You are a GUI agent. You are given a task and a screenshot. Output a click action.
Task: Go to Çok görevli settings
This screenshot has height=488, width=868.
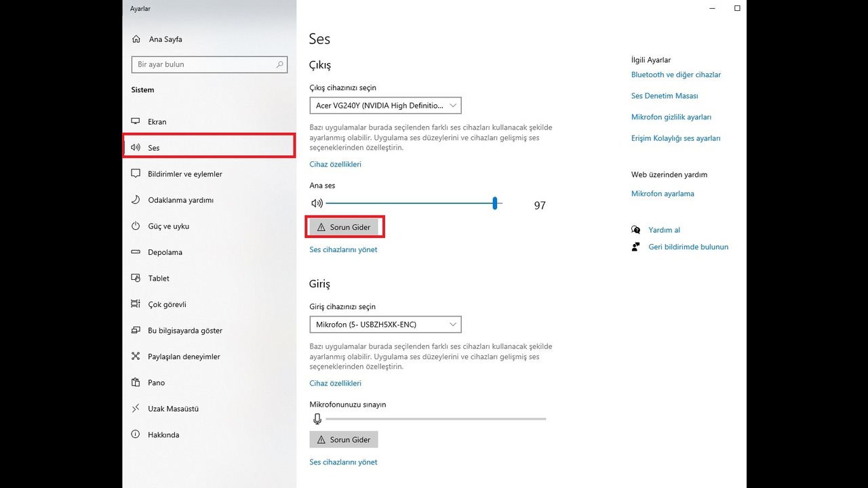167,304
